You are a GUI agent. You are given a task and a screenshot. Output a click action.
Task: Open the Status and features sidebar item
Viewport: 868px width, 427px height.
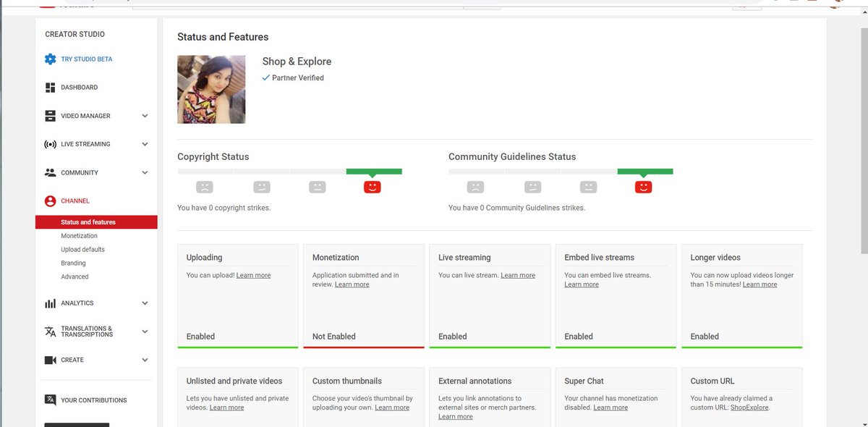pyautogui.click(x=96, y=222)
